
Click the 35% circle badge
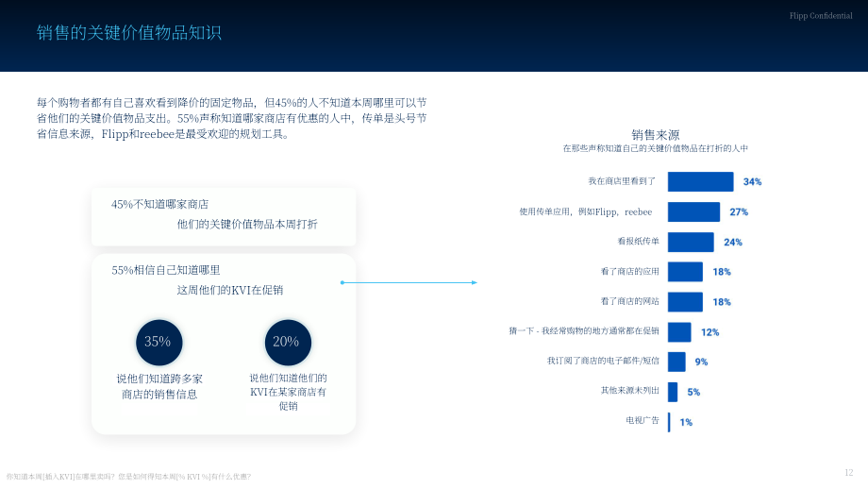pyautogui.click(x=159, y=343)
